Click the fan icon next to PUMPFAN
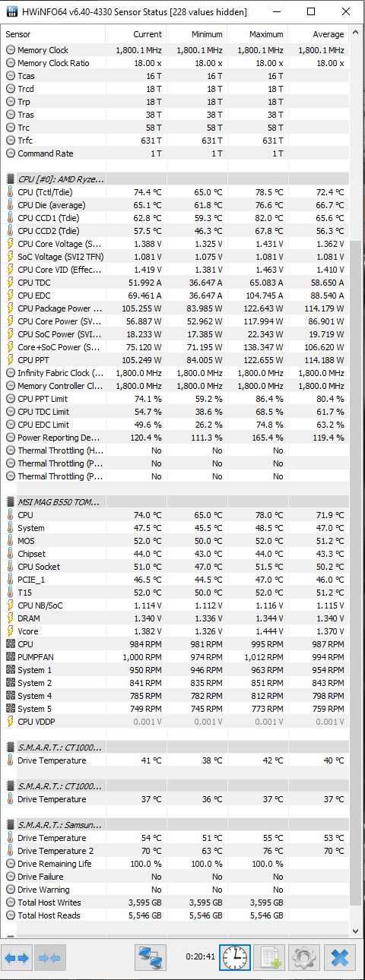Image resolution: width=365 pixels, height=980 pixels. 10,657
